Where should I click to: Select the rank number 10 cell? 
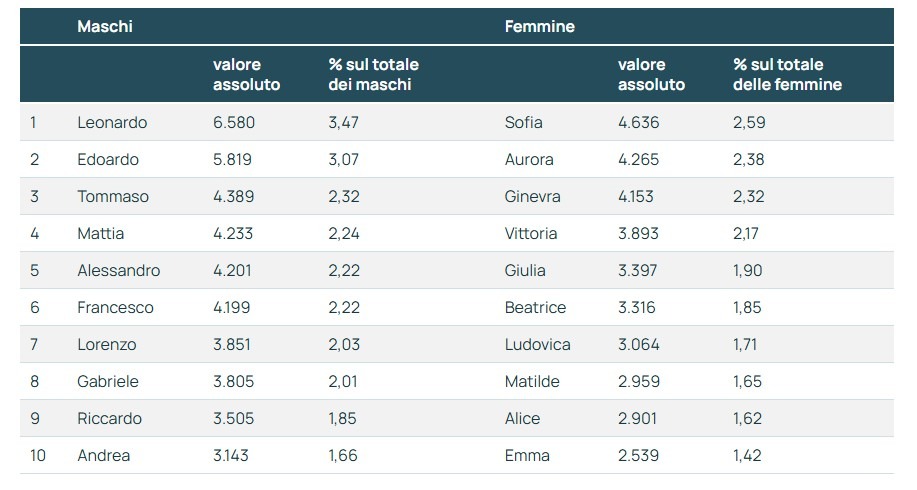point(38,456)
